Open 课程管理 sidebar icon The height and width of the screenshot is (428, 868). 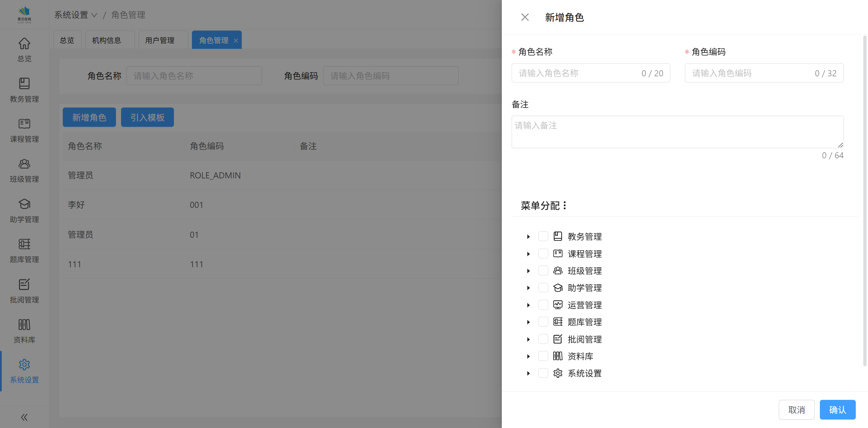pos(24,124)
